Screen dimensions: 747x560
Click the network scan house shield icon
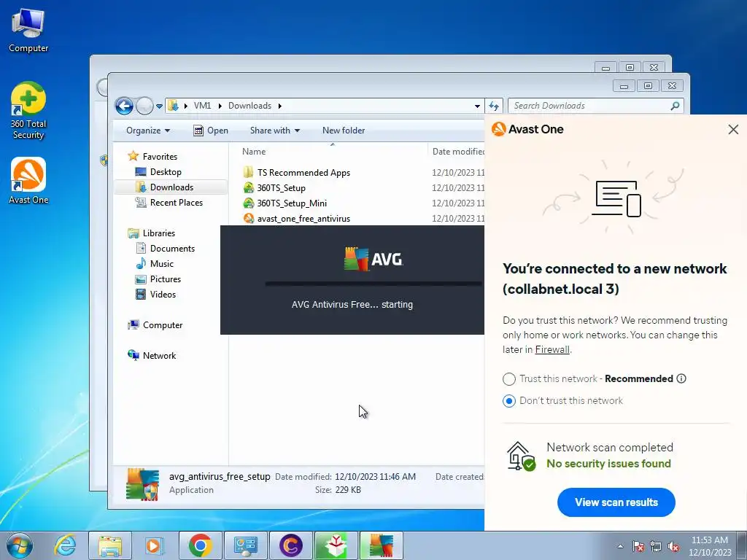521,456
